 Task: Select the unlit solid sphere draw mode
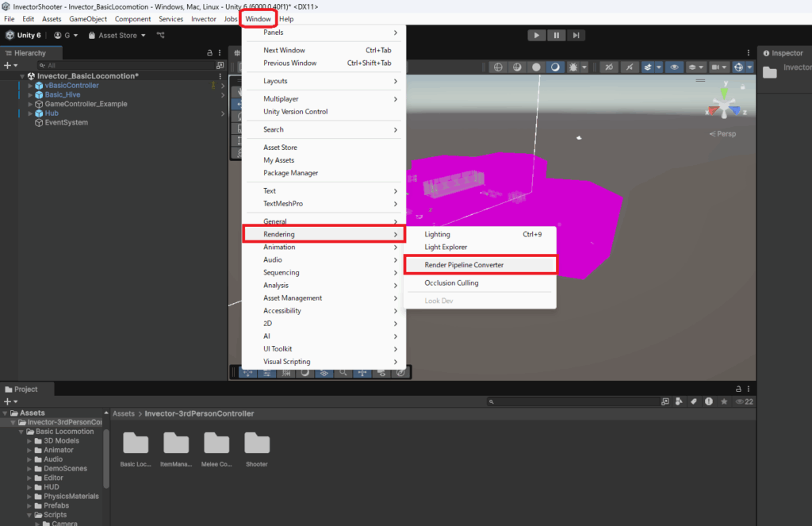tap(536, 67)
